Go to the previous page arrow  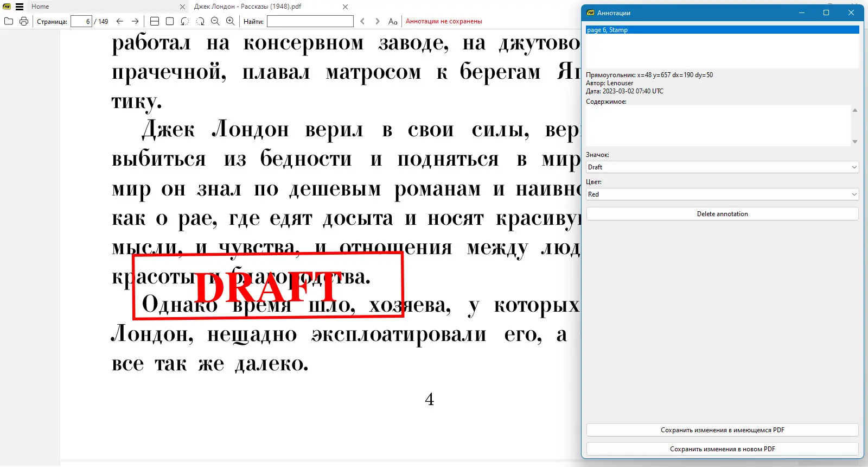pos(120,21)
